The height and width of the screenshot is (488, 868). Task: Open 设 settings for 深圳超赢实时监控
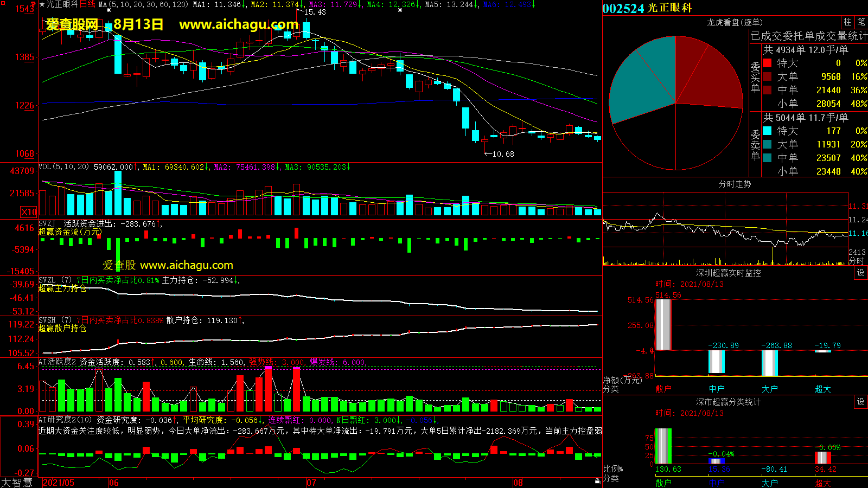pyautogui.click(x=861, y=273)
